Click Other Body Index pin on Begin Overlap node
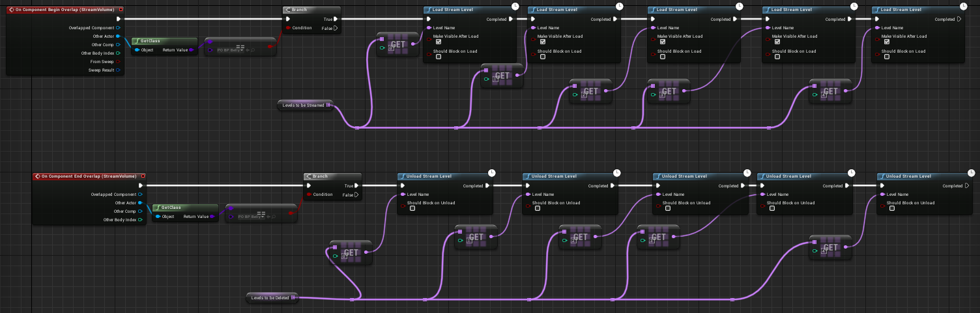Screen dimensions: 980x313 click(x=119, y=53)
